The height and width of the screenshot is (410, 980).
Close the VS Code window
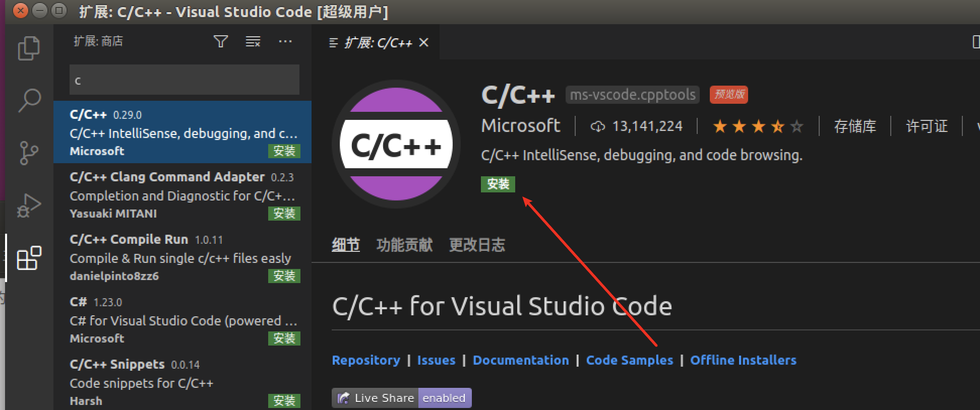21,11
